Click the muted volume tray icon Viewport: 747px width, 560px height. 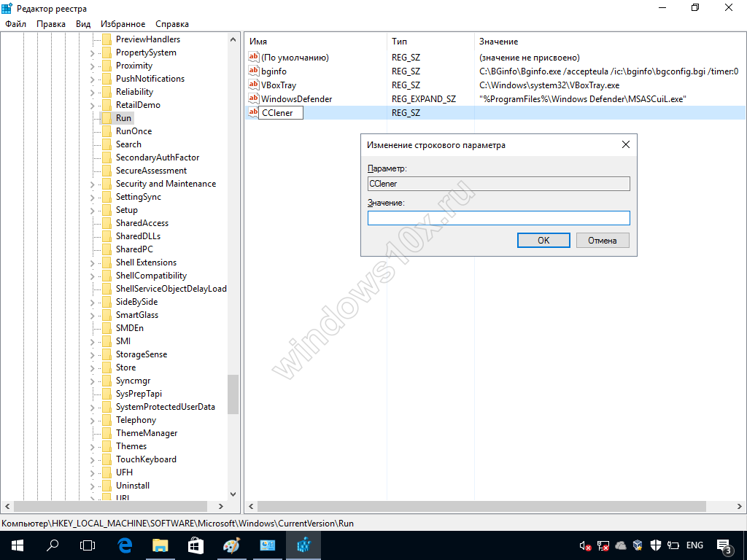[585, 545]
